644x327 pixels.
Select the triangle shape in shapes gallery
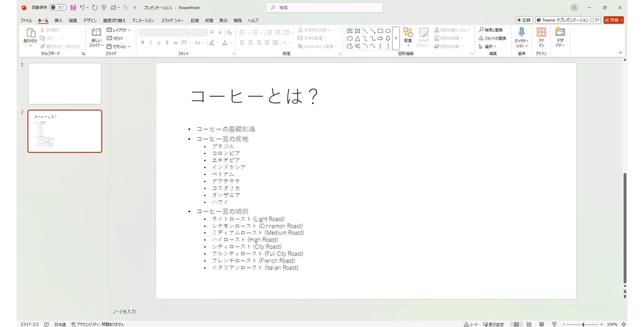coord(357,38)
